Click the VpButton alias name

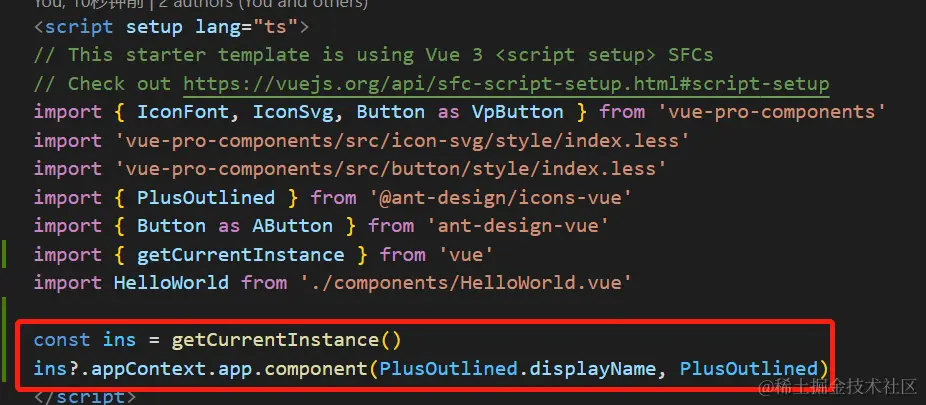click(x=517, y=112)
